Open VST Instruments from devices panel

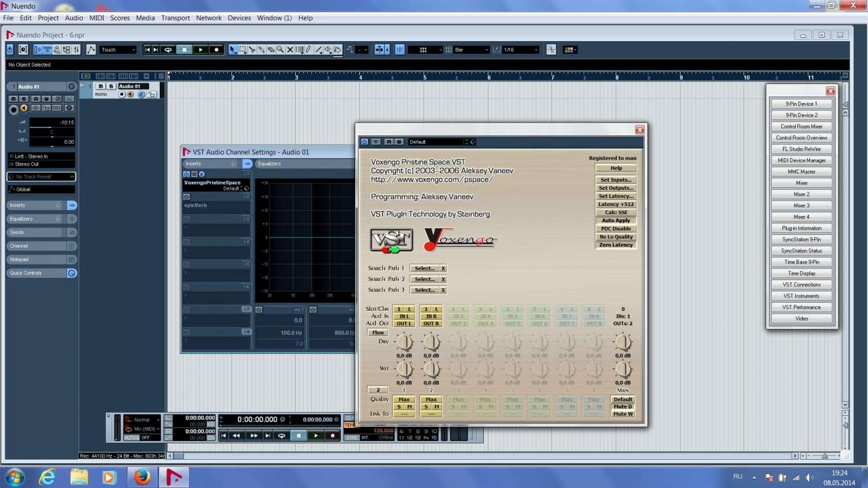point(801,296)
